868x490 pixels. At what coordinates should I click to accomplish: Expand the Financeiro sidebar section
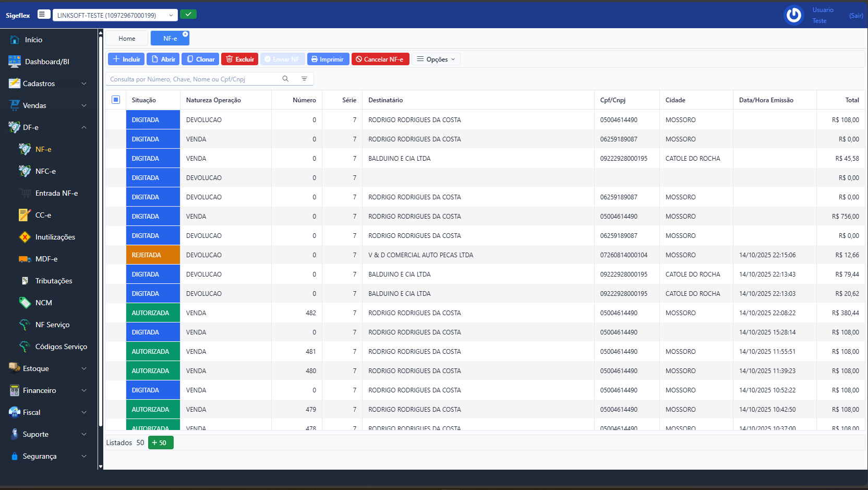point(46,390)
